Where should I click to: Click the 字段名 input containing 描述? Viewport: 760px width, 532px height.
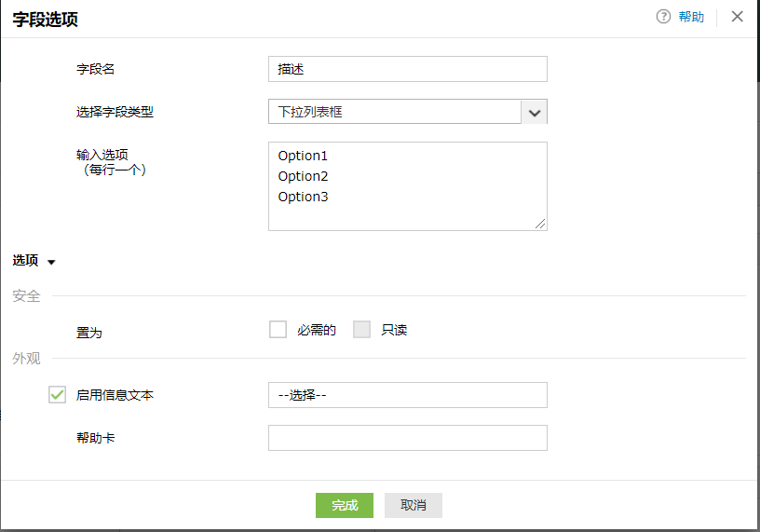407,69
